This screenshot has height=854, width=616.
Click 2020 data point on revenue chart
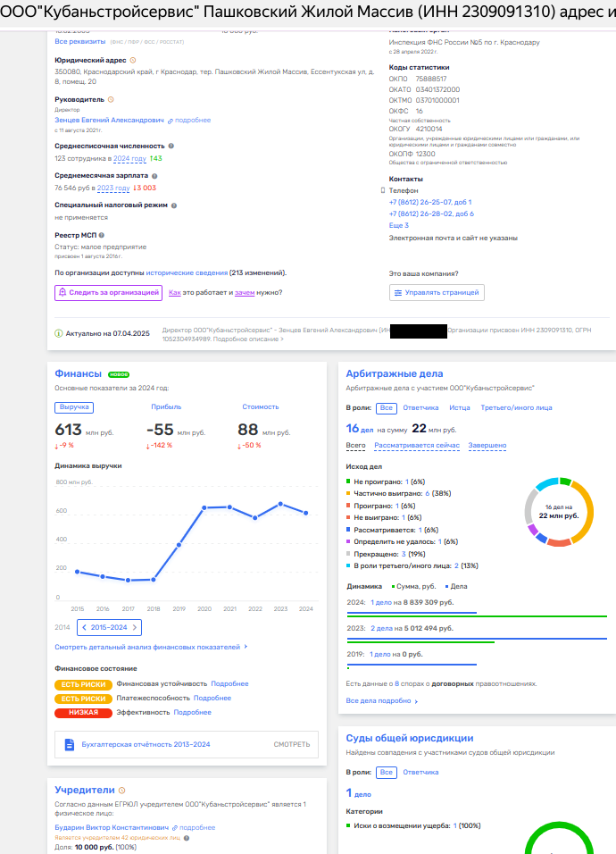pos(204,507)
